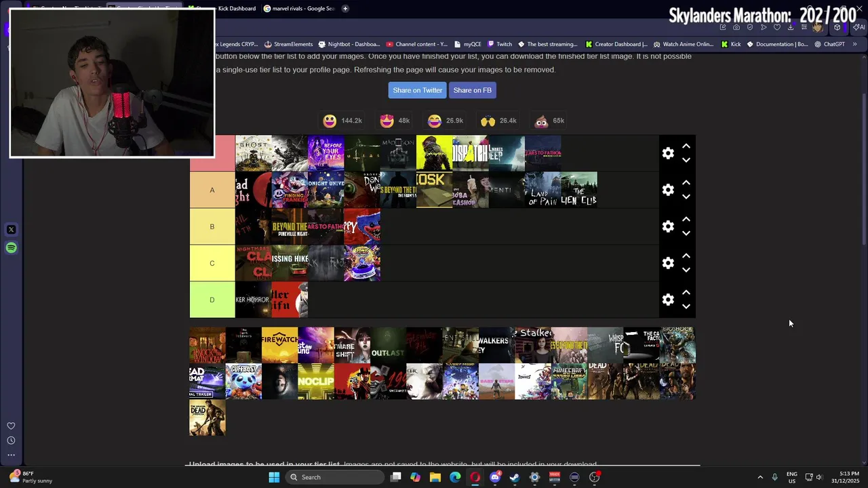Open the Nightbot Dashboard bookmark
Viewport: 868px width, 488px height.
pos(349,44)
